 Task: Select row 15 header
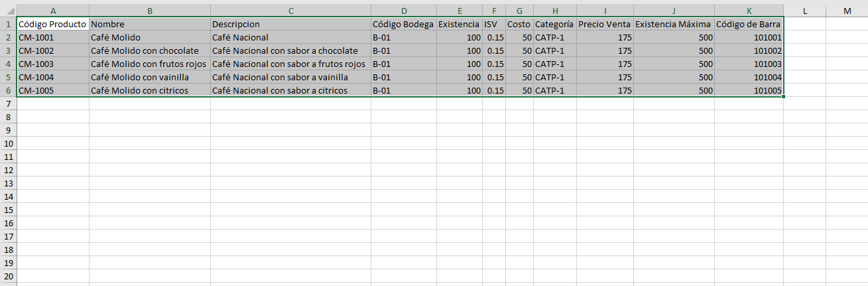point(8,210)
